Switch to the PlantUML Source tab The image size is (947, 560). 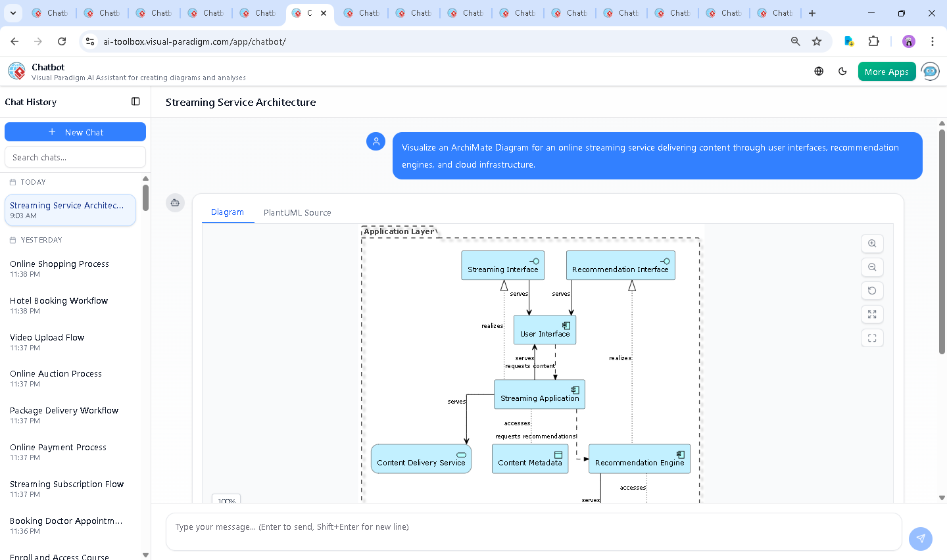297,212
